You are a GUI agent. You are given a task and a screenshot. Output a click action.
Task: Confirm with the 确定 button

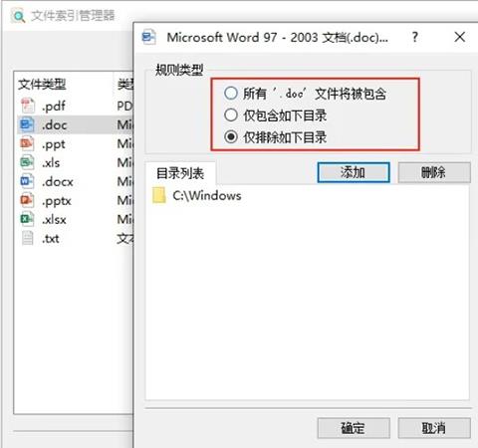coord(354,428)
